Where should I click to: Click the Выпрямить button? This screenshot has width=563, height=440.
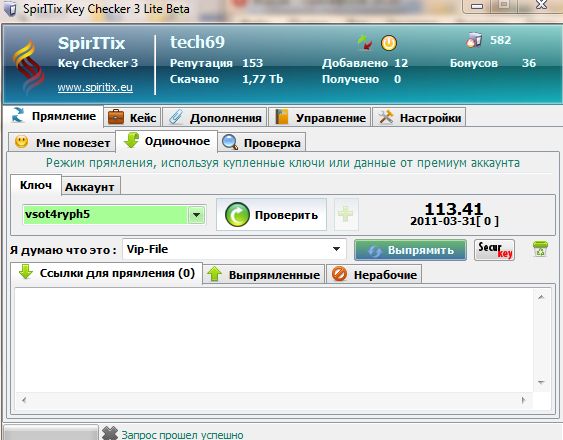[410, 250]
